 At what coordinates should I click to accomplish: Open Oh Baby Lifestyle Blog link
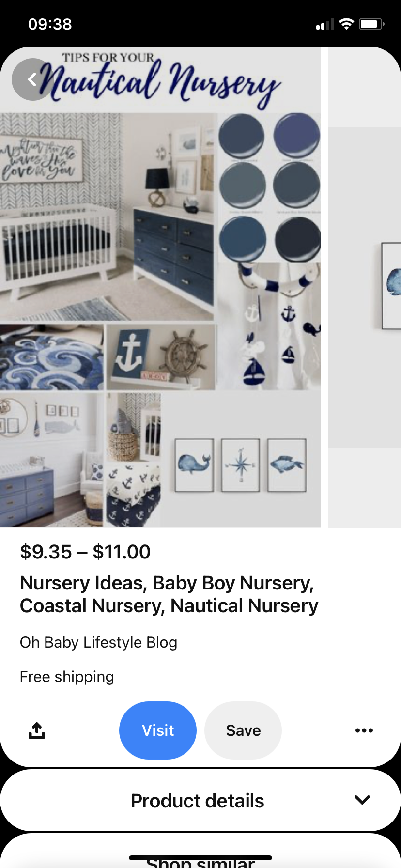(x=98, y=642)
